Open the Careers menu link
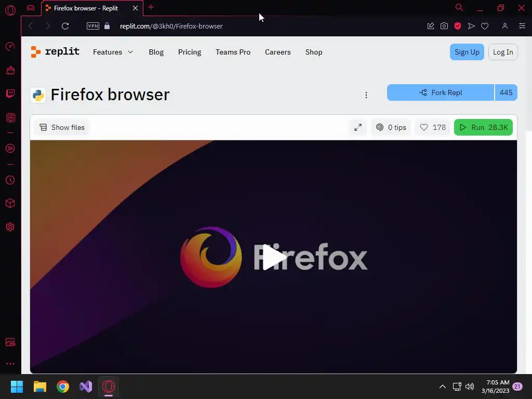This screenshot has height=399, width=532. point(278,52)
